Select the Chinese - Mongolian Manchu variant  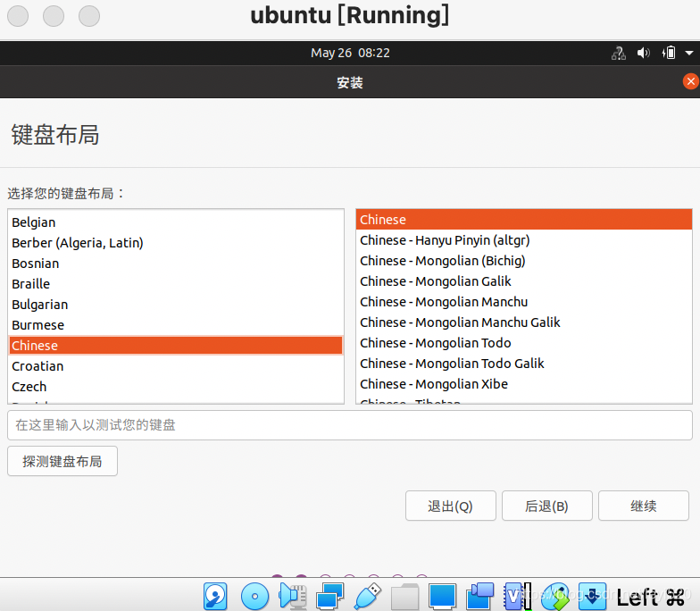(x=524, y=302)
